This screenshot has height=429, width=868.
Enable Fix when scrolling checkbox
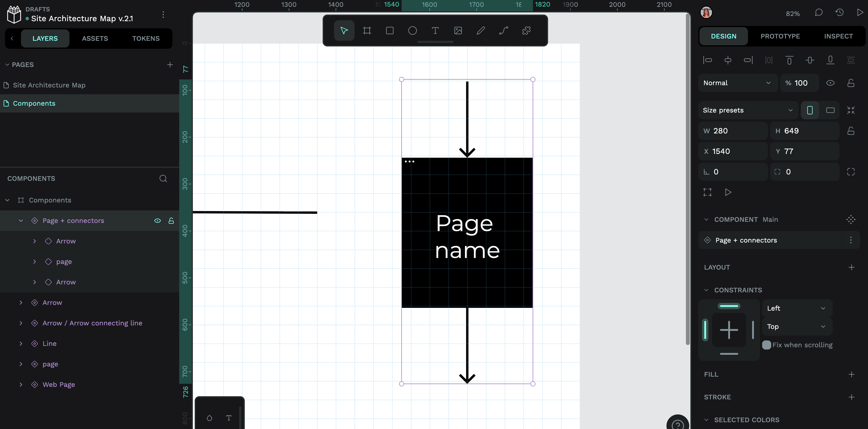[766, 345]
